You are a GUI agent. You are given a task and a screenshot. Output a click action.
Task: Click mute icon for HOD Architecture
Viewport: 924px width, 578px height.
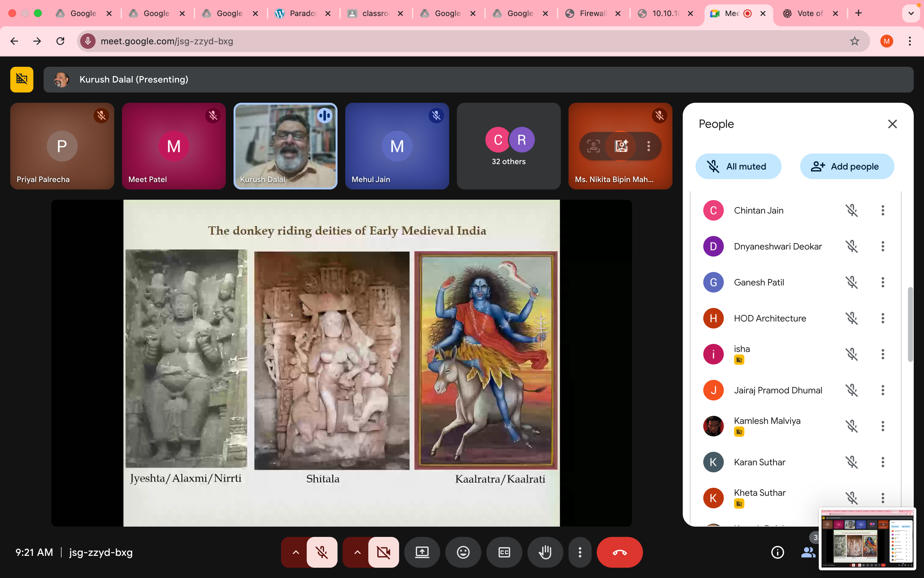[x=851, y=318]
